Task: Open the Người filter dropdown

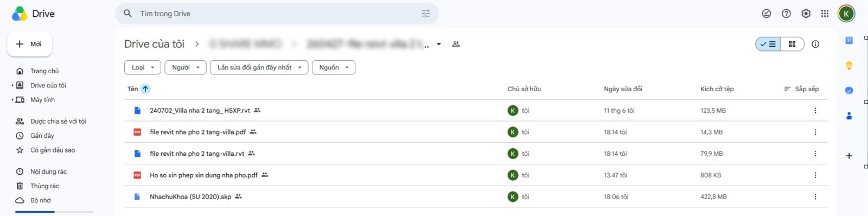Action: pyautogui.click(x=186, y=67)
